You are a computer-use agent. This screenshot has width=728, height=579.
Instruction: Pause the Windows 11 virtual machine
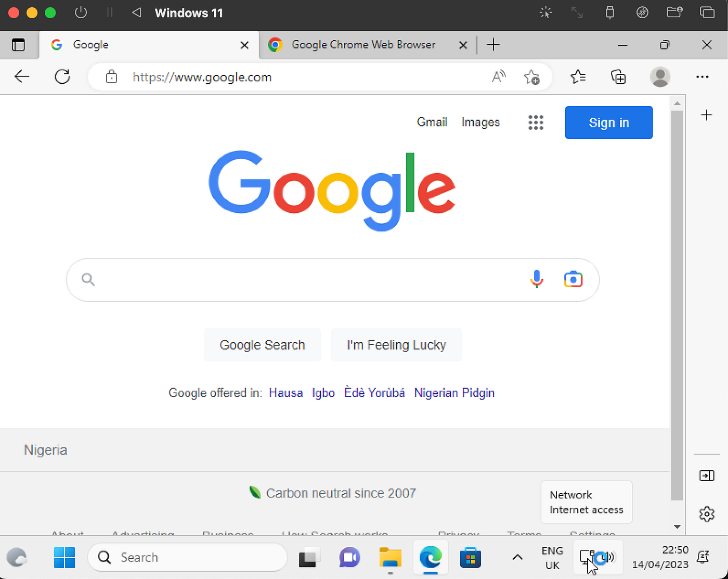(110, 12)
